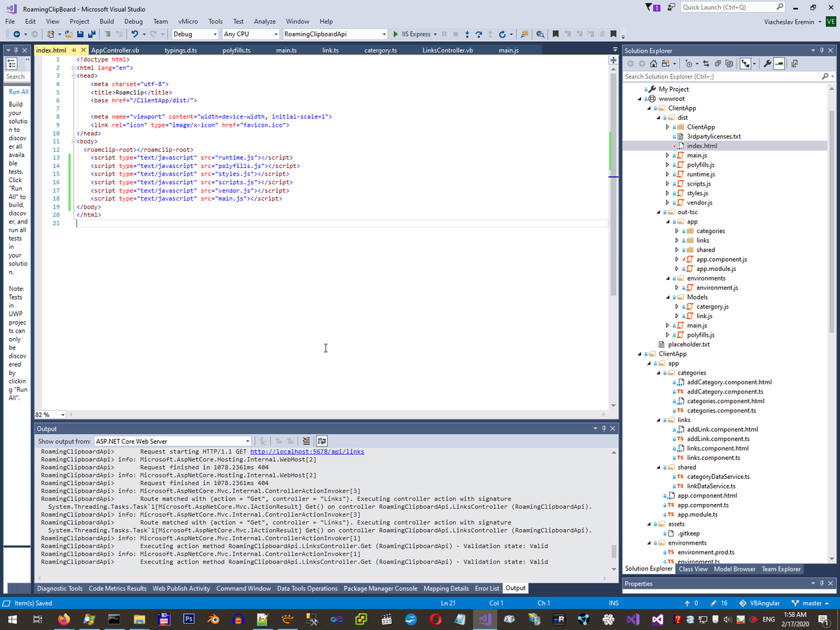Expand the vendor.js node in Solution Explorer
Viewport: 840px width, 630px height.
(667, 202)
